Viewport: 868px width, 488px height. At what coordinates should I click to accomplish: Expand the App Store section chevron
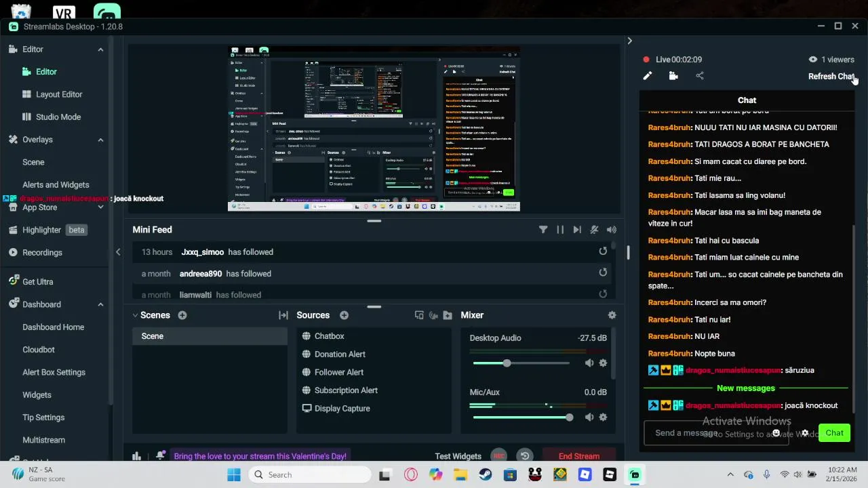coord(100,207)
